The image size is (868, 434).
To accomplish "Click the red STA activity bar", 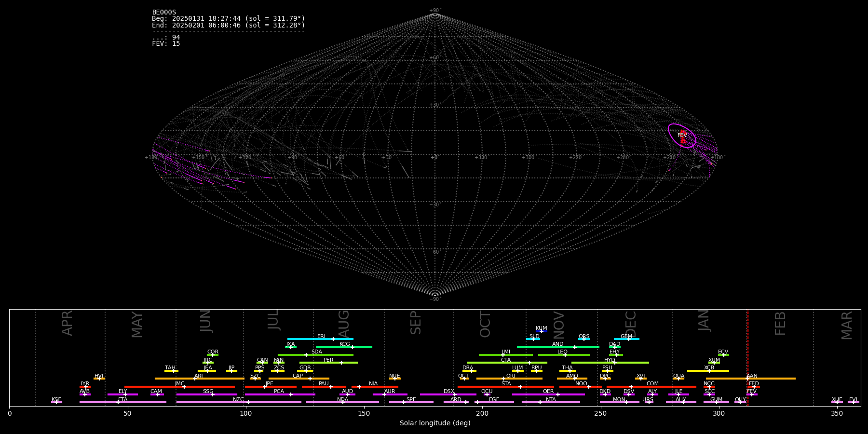I will point(506,387).
